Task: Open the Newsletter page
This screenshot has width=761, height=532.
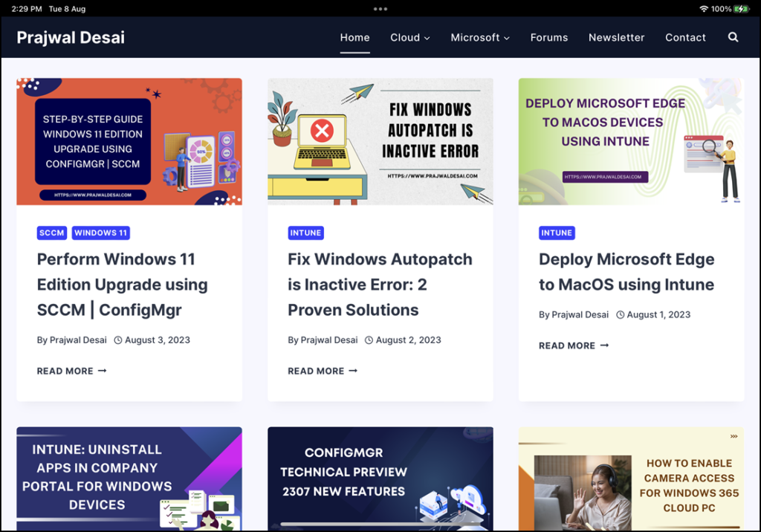Action: 616,37
